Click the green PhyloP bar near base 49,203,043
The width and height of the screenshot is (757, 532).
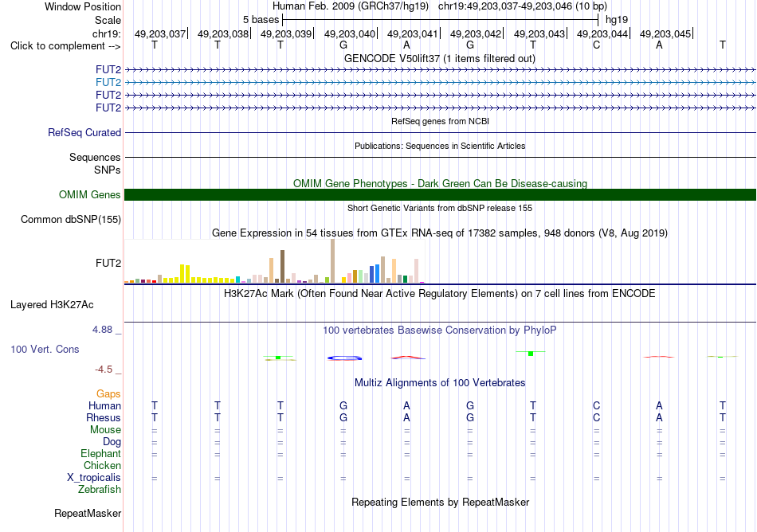point(531,354)
